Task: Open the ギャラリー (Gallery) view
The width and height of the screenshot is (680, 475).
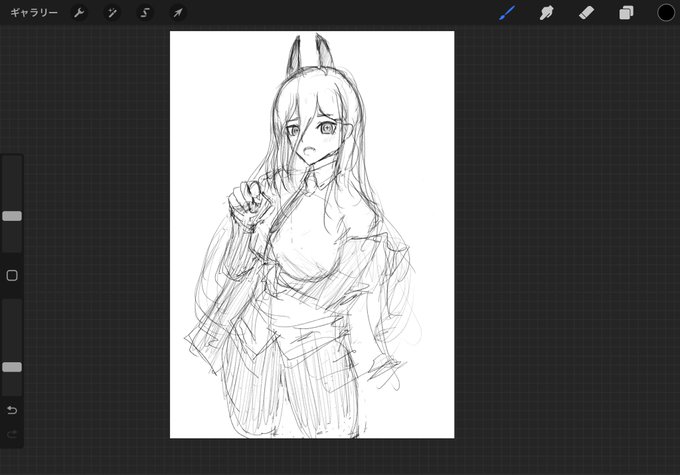Action: [x=34, y=13]
